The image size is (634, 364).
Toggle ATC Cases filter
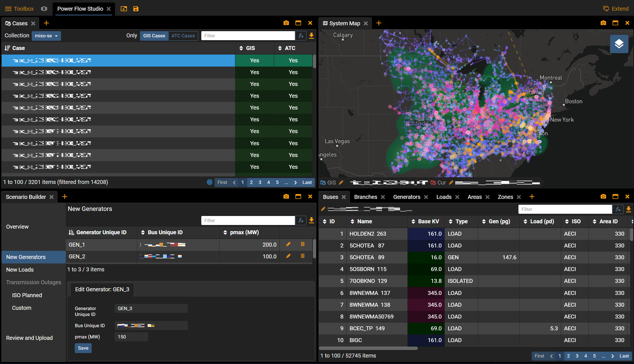pyautogui.click(x=183, y=36)
